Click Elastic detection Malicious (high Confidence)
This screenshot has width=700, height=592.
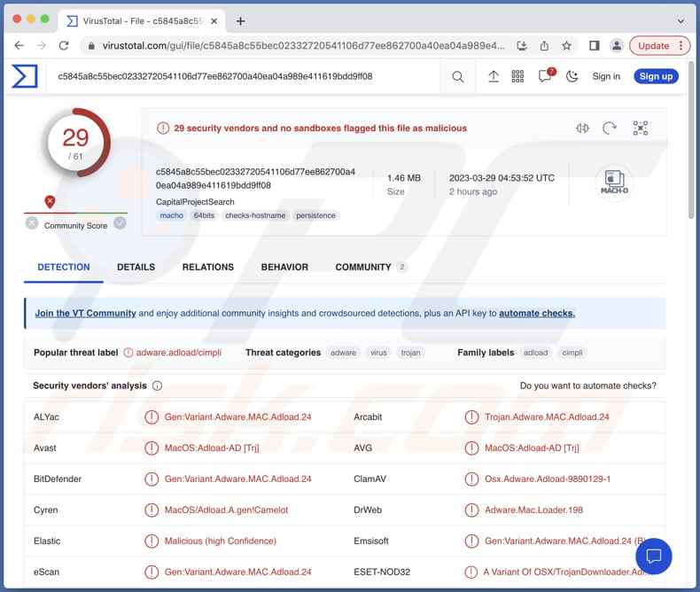coord(220,541)
